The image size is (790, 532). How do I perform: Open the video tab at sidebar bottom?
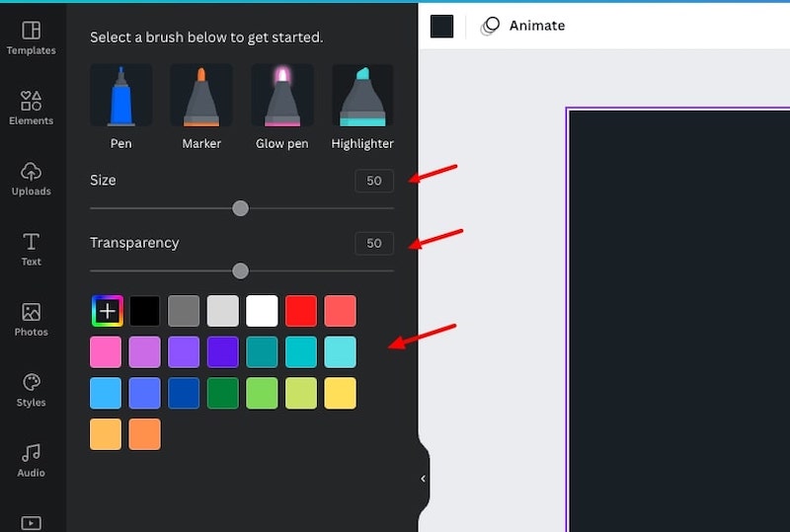coord(32,522)
